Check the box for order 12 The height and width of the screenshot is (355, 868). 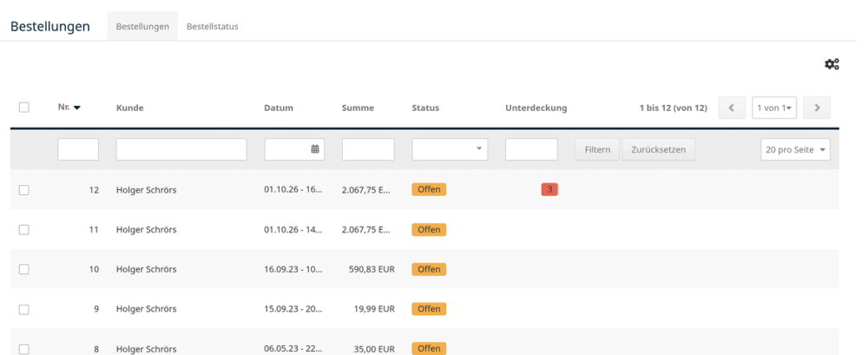pyautogui.click(x=23, y=190)
